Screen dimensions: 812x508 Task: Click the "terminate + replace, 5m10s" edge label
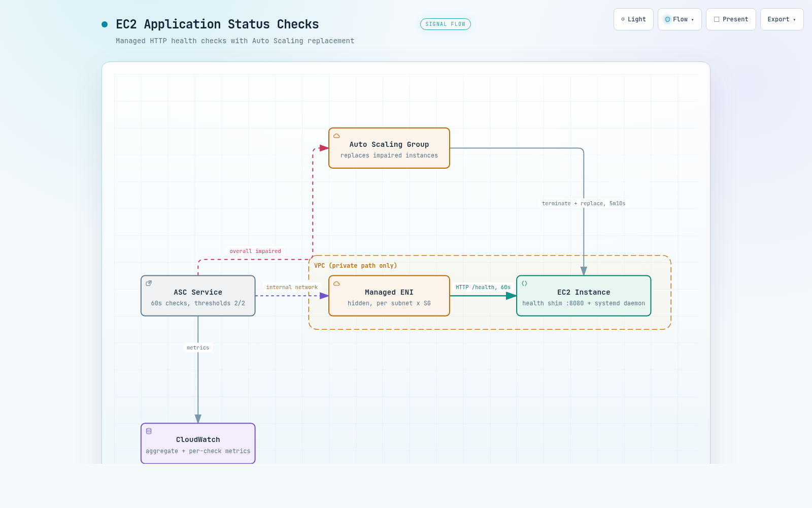click(x=584, y=204)
